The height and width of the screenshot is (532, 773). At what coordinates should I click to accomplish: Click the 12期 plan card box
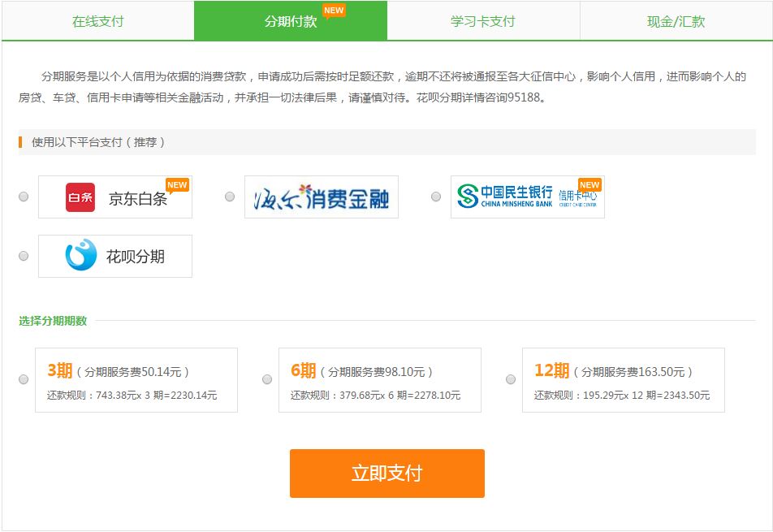pos(623,380)
